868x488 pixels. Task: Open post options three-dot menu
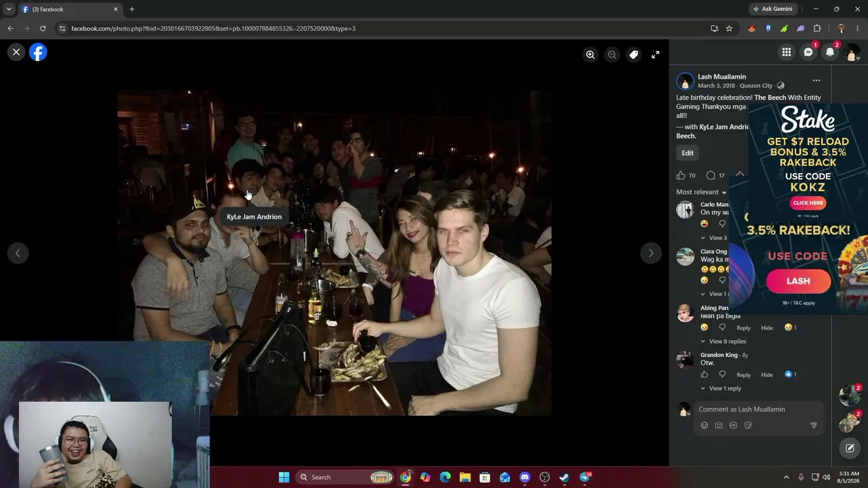(x=816, y=80)
